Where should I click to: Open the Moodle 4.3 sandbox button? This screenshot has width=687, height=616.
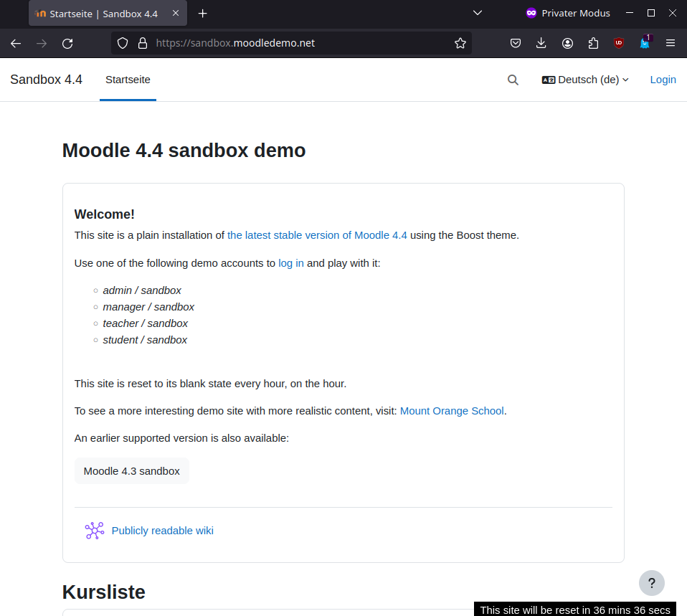(132, 471)
